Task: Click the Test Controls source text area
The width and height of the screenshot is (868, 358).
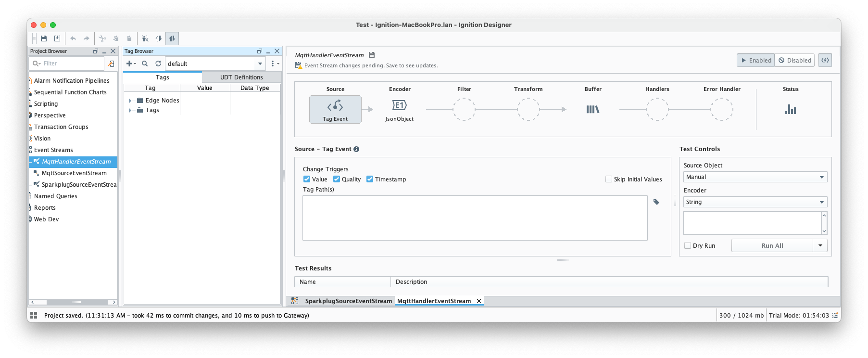Action: (752, 223)
